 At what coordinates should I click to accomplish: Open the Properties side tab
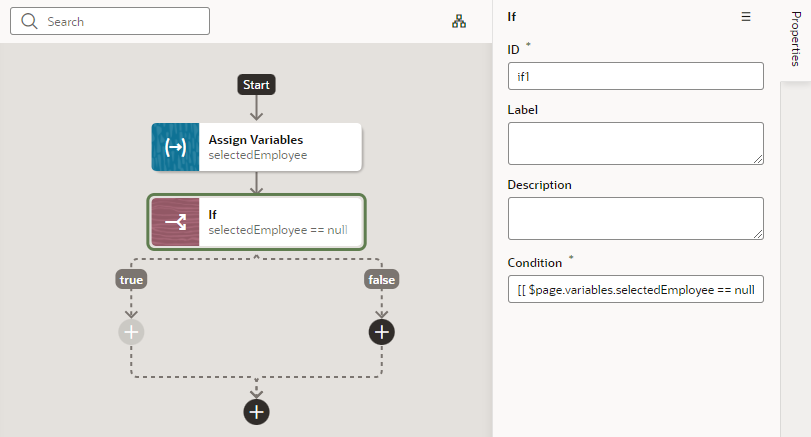click(795, 40)
